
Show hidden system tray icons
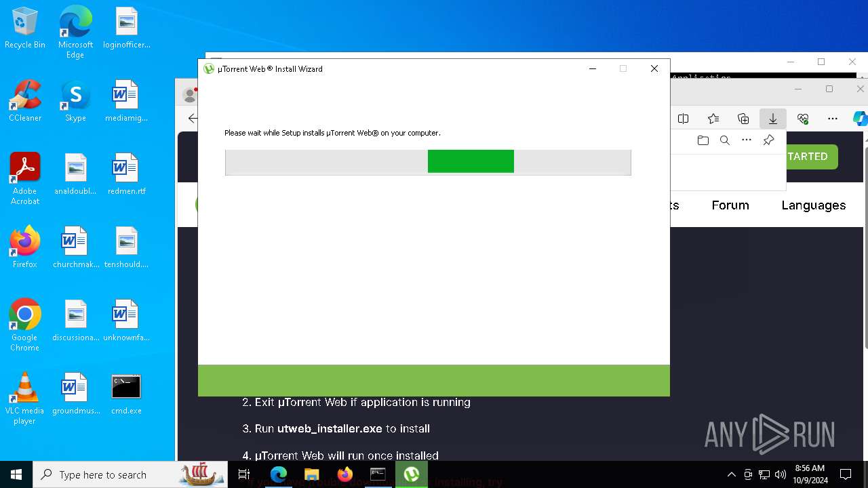(x=731, y=474)
